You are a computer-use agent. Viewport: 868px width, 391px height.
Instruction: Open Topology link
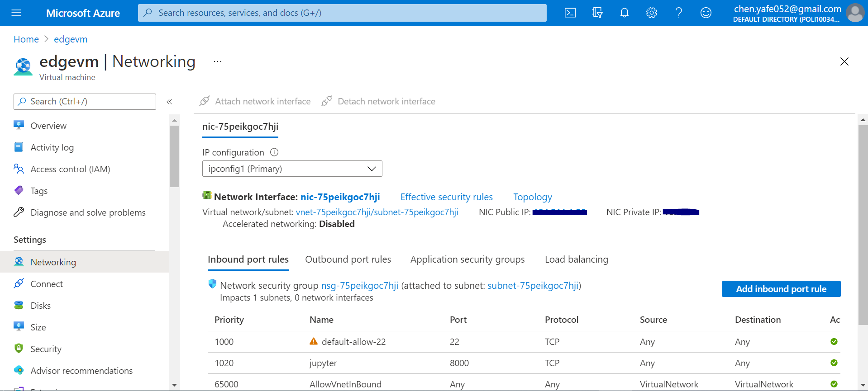pyautogui.click(x=533, y=197)
